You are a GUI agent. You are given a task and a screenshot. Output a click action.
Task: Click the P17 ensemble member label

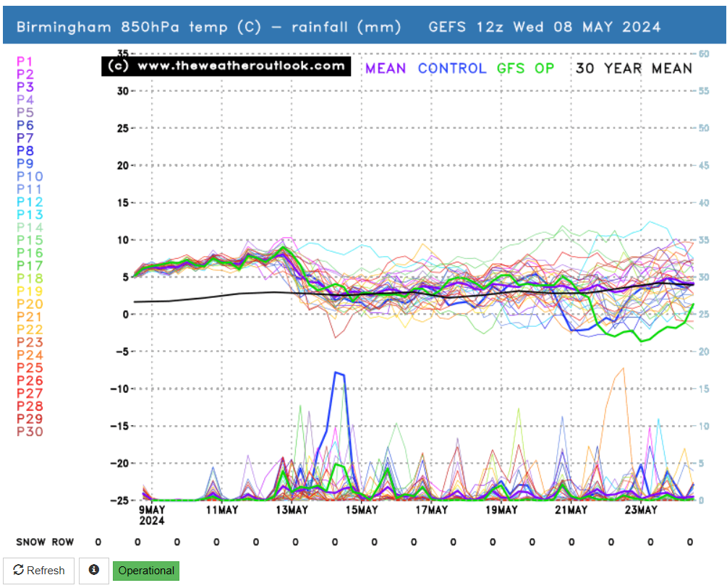30,265
